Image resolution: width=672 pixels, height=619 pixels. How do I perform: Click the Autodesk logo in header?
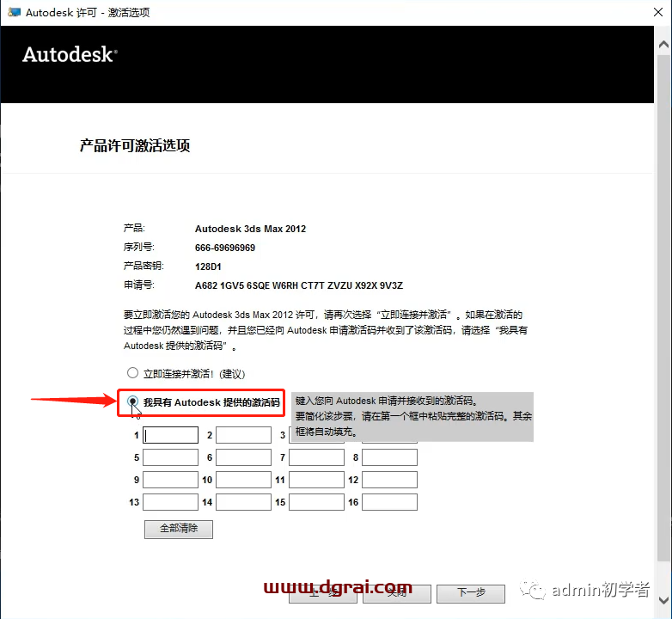70,55
